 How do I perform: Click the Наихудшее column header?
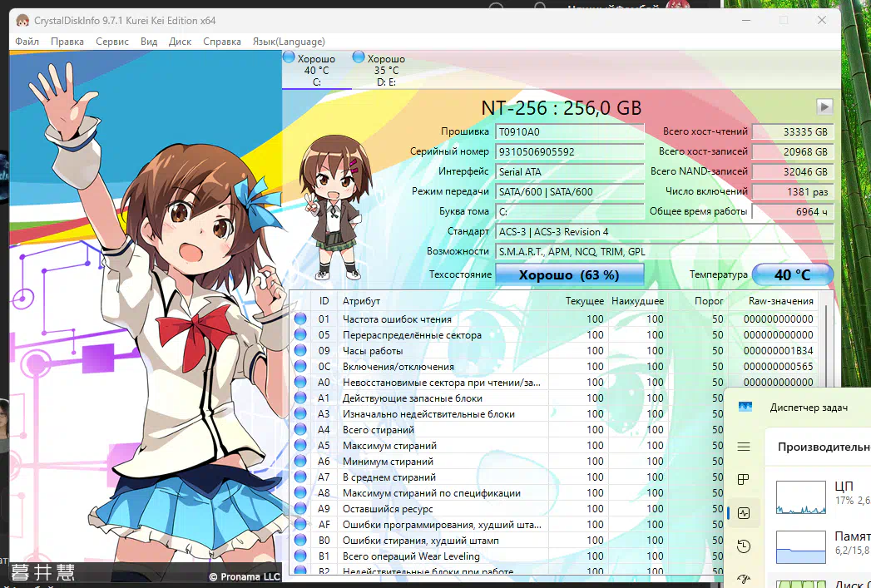click(638, 302)
